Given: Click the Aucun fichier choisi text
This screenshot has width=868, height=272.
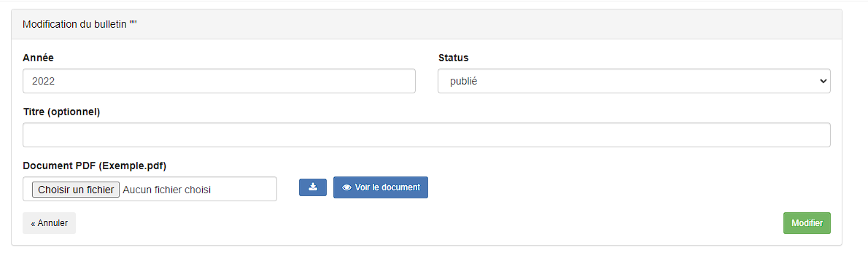Looking at the screenshot, I should click(166, 190).
